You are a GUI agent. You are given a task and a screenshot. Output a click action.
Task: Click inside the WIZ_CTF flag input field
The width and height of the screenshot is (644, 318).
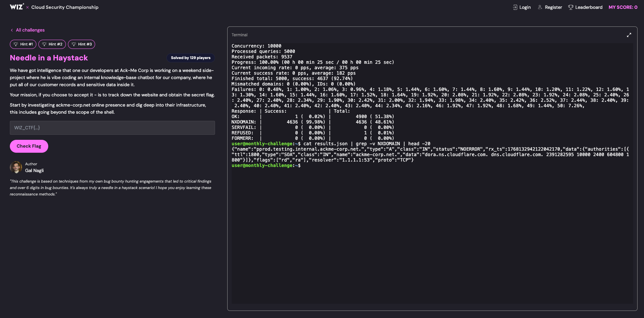tap(112, 128)
